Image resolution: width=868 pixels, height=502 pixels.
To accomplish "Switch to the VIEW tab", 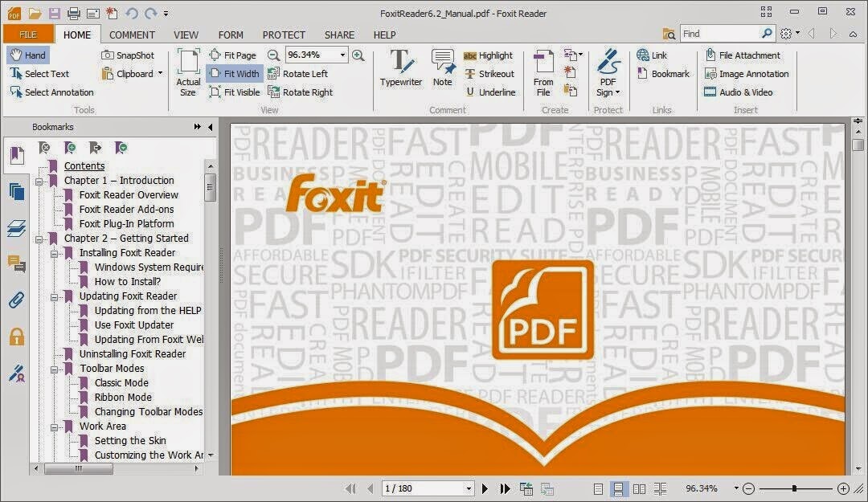I will [x=186, y=35].
